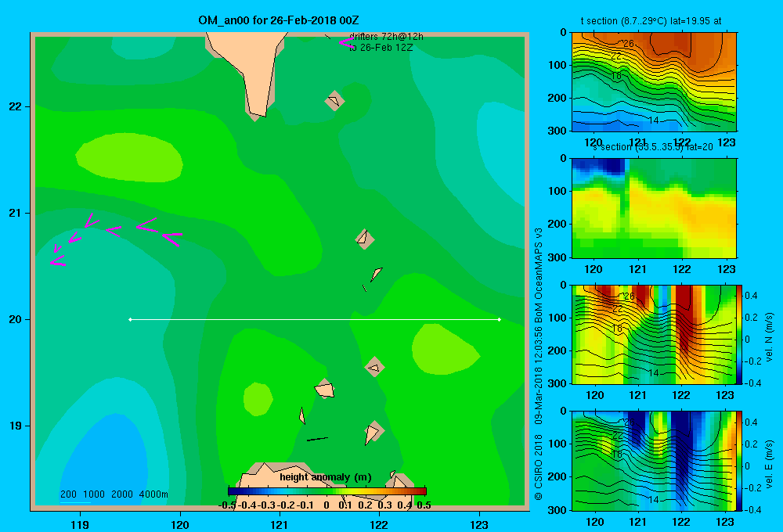Click the 'to 26-Feb 12Z' legend text

point(381,48)
